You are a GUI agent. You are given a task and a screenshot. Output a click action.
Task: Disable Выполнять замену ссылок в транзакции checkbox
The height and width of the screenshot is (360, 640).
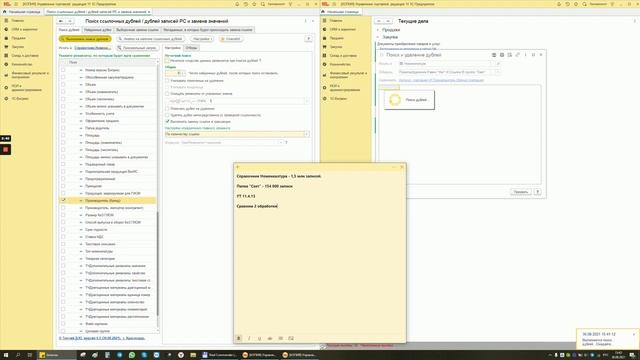(x=167, y=122)
